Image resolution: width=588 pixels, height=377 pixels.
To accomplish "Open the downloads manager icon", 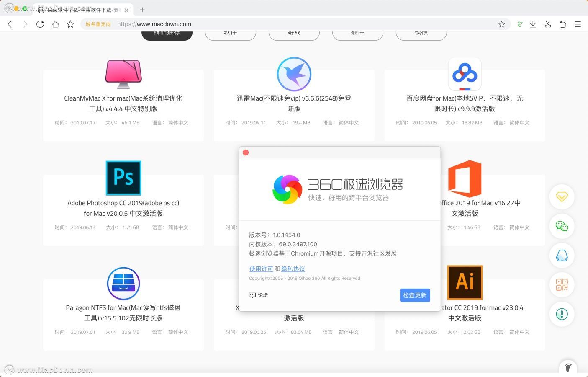I will click(533, 24).
